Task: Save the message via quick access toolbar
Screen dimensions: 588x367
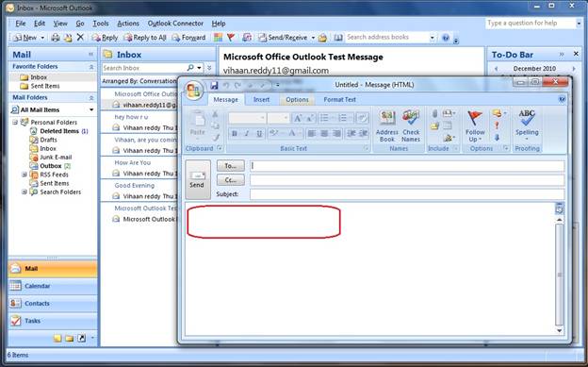Action: tap(214, 85)
